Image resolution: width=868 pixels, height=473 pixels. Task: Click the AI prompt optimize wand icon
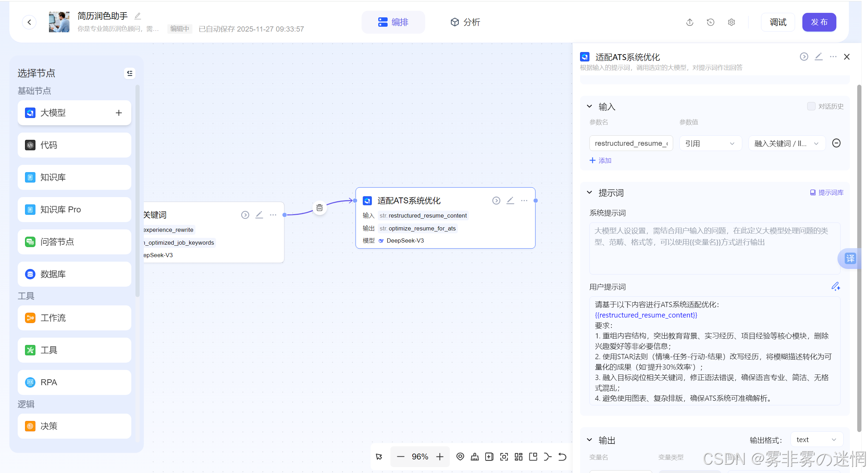pyautogui.click(x=835, y=286)
